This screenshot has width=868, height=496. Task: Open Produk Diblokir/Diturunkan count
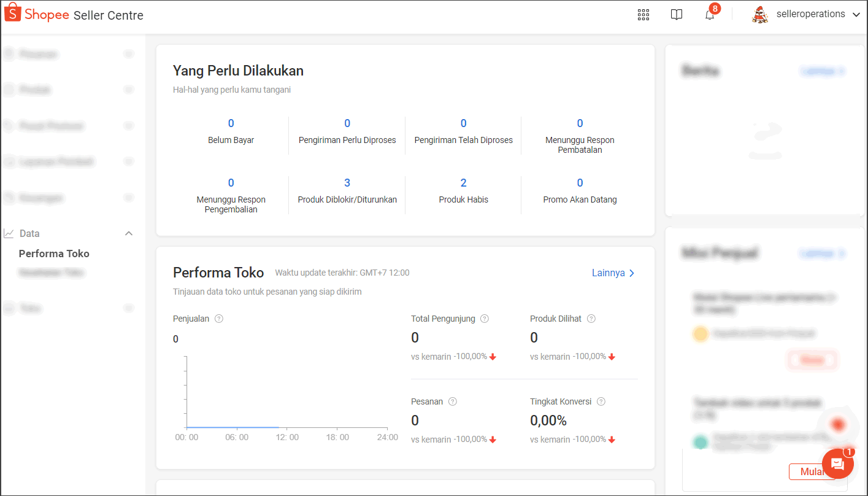click(x=347, y=183)
